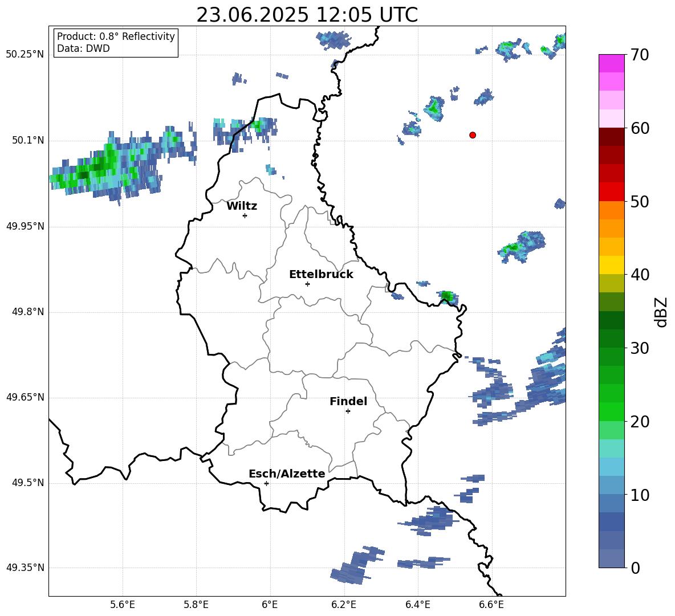
Task: Click the Esch/Alzette station cross marker
Action: pyautogui.click(x=266, y=483)
